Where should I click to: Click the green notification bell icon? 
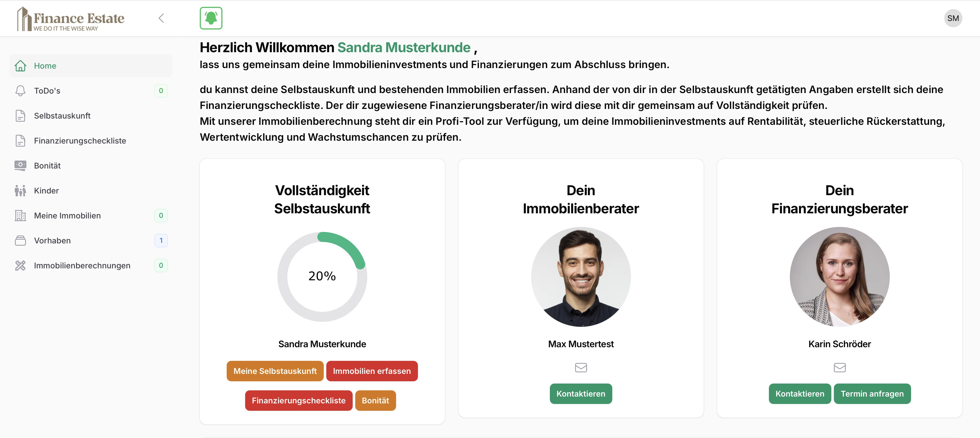pyautogui.click(x=211, y=18)
